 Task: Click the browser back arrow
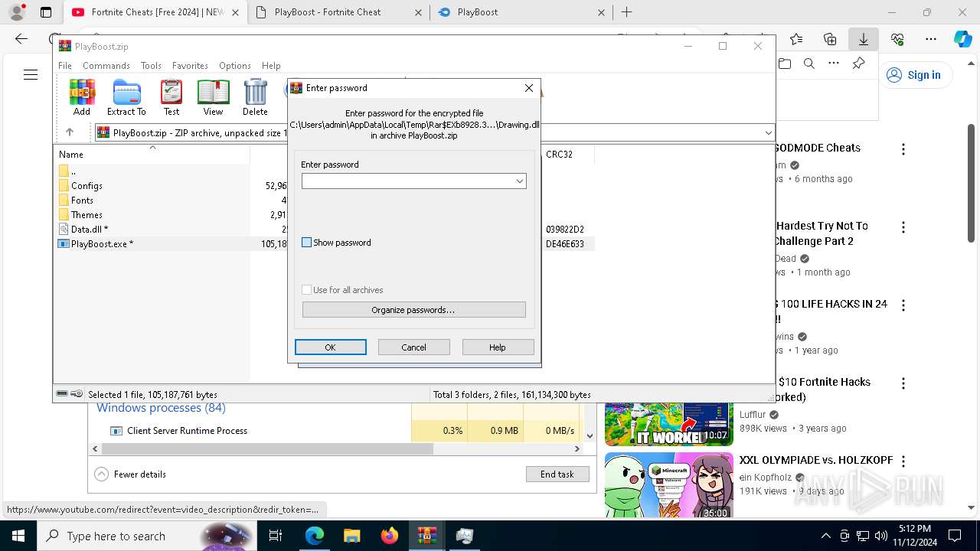click(21, 39)
